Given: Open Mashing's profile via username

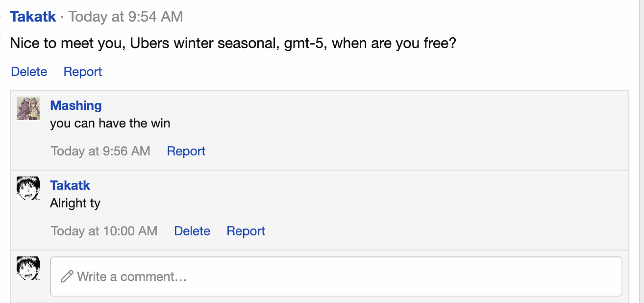Looking at the screenshot, I should point(76,105).
